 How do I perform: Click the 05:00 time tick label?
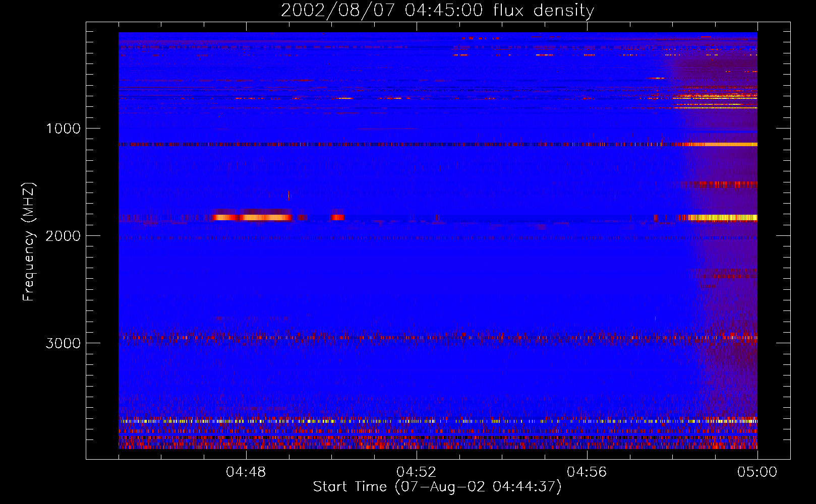[x=757, y=472]
